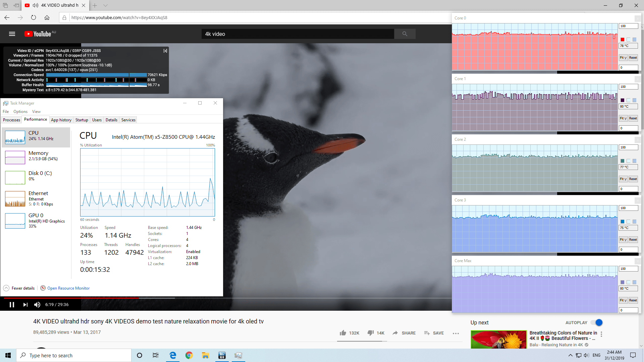The height and width of the screenshot is (362, 644).
Task: Select Ethernet in the performance sidebar
Action: click(36, 199)
